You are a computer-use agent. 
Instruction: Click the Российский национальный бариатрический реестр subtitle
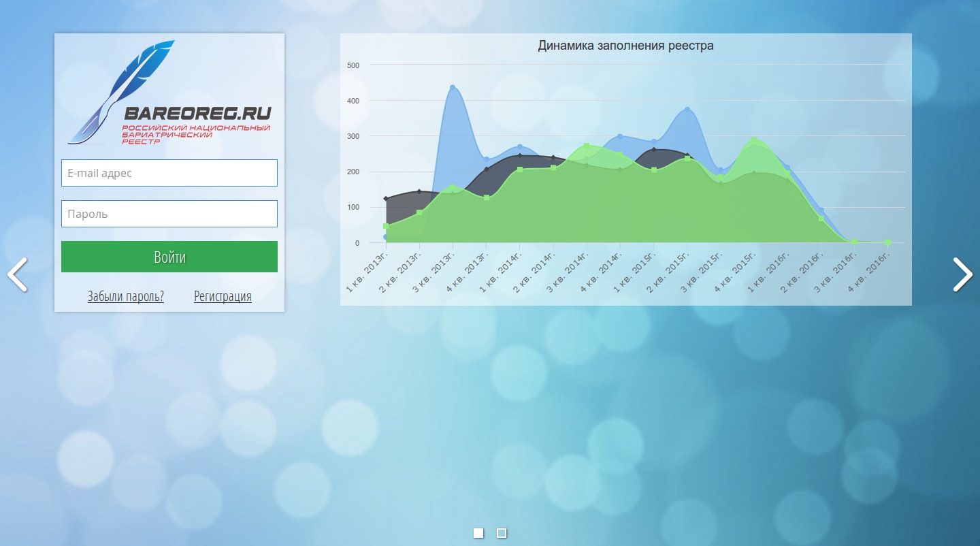point(196,134)
